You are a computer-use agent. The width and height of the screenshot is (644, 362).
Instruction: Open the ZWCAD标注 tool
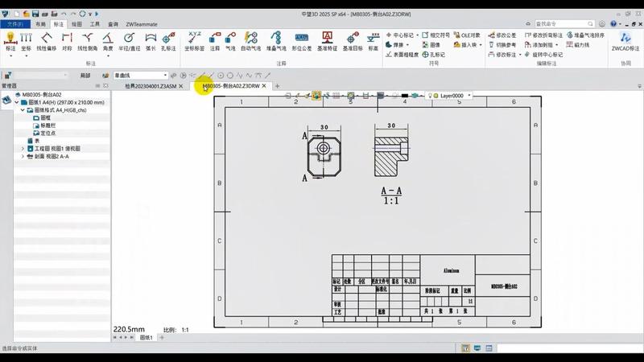click(x=625, y=41)
